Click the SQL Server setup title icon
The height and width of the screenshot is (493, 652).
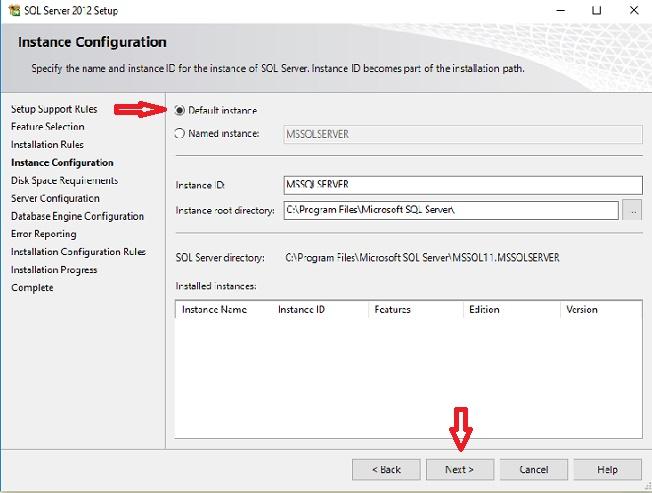[11, 10]
